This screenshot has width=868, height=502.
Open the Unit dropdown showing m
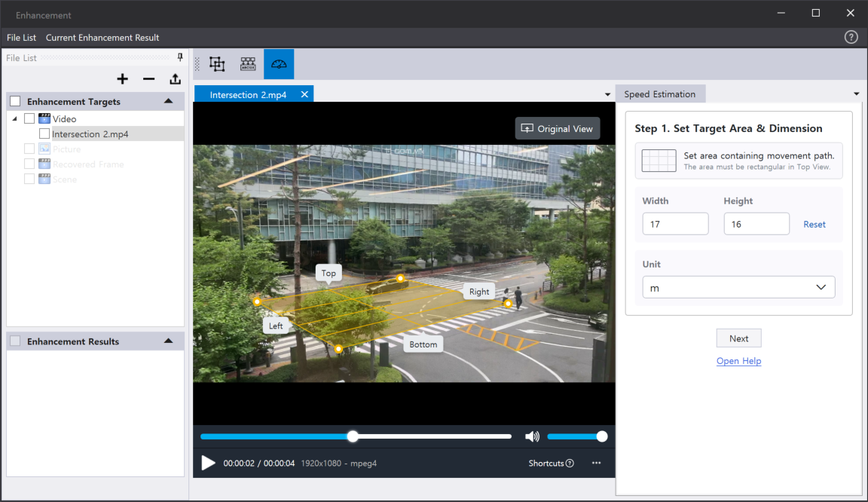pyautogui.click(x=738, y=288)
